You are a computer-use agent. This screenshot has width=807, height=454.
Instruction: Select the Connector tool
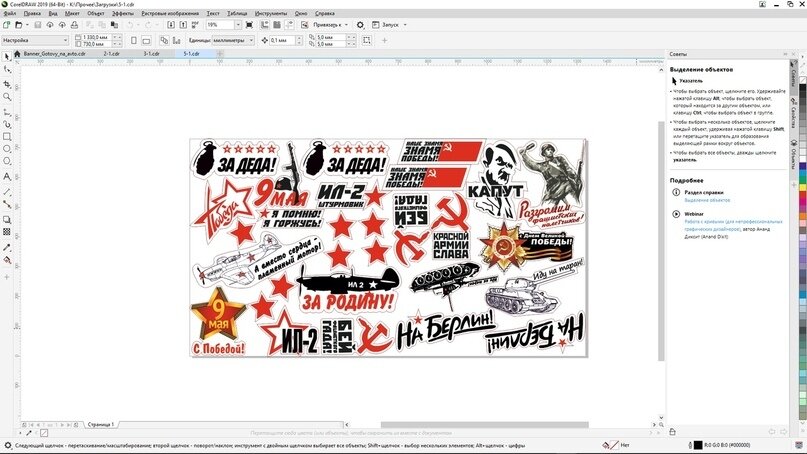click(7, 204)
